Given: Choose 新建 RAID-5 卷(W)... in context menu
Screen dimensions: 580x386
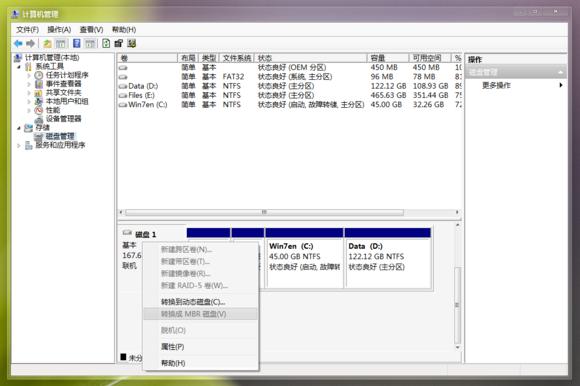Looking at the screenshot, I should (201, 285).
